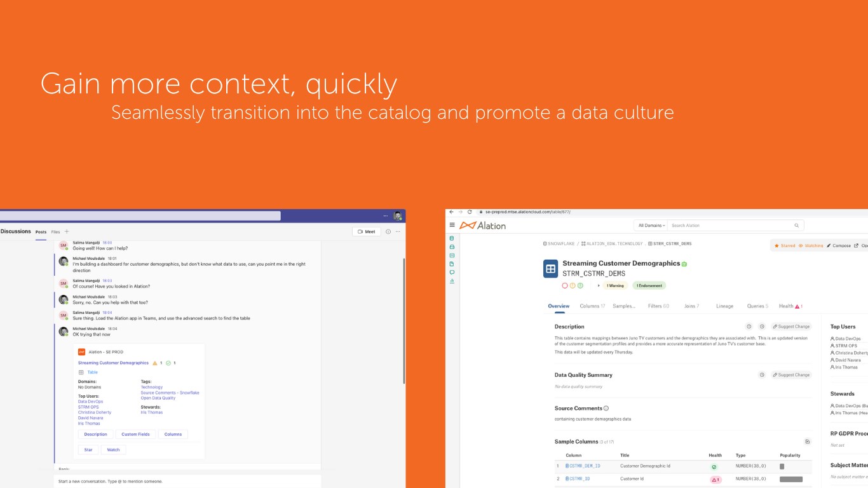
Task: Open CSTMR_DEM_ID column link
Action: 584,466
